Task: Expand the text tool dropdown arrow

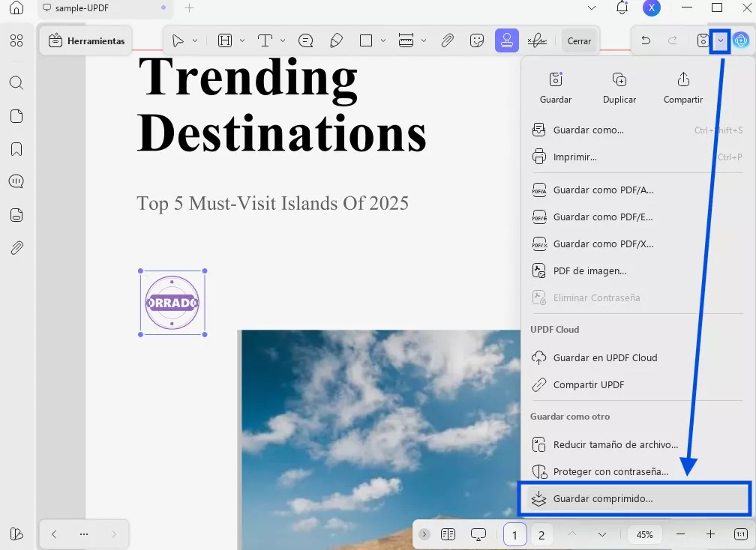Action: [x=283, y=40]
